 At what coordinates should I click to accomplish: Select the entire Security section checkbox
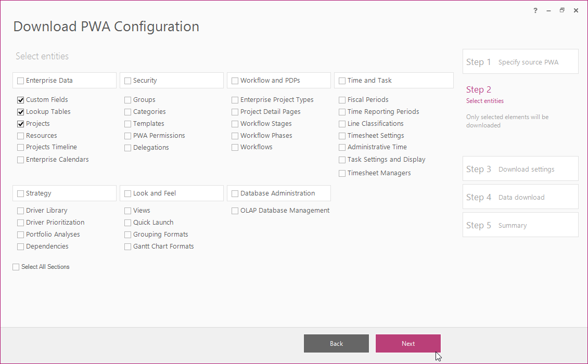click(x=128, y=81)
